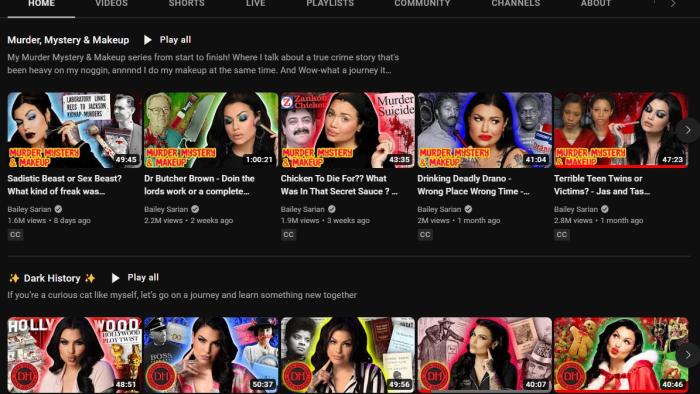Switch to the LIVE tab
Image resolution: width=700 pixels, height=394 pixels.
pyautogui.click(x=255, y=4)
